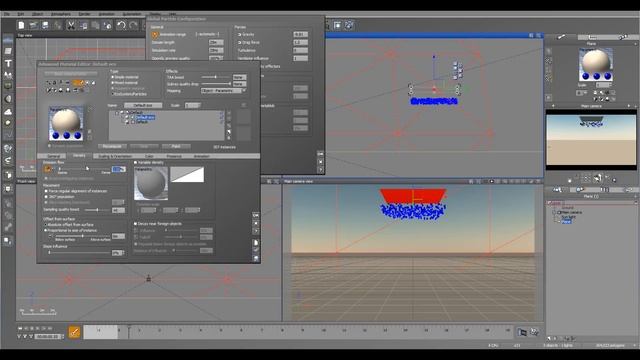The height and width of the screenshot is (360, 640).
Task: Click the Undo arrow icon
Action: [x=121, y=25]
